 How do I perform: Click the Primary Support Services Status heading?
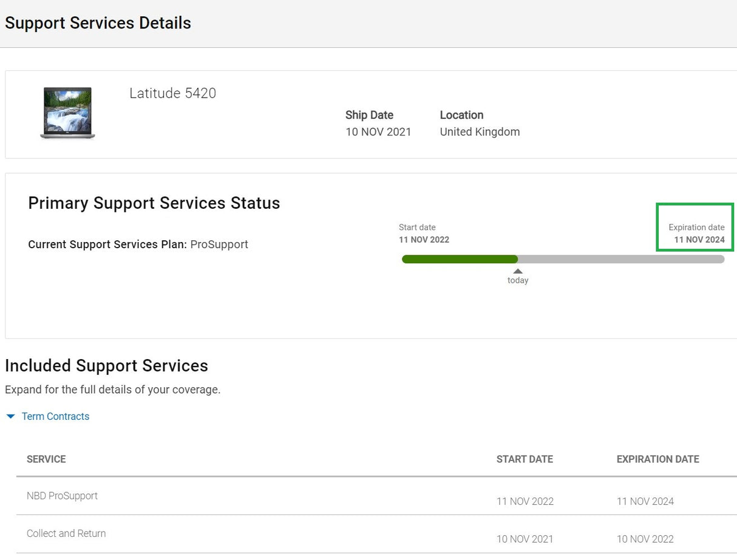154,203
